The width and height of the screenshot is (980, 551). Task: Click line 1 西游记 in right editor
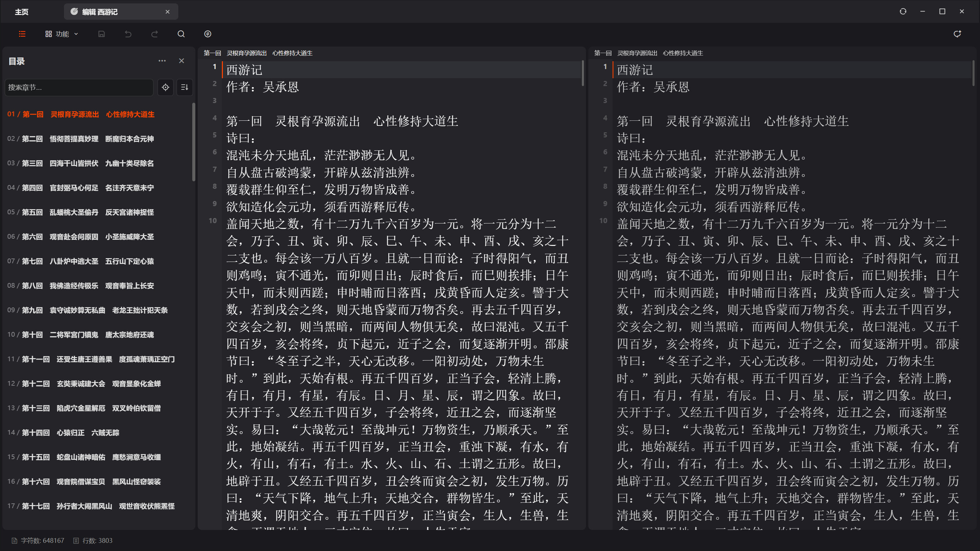coord(635,70)
